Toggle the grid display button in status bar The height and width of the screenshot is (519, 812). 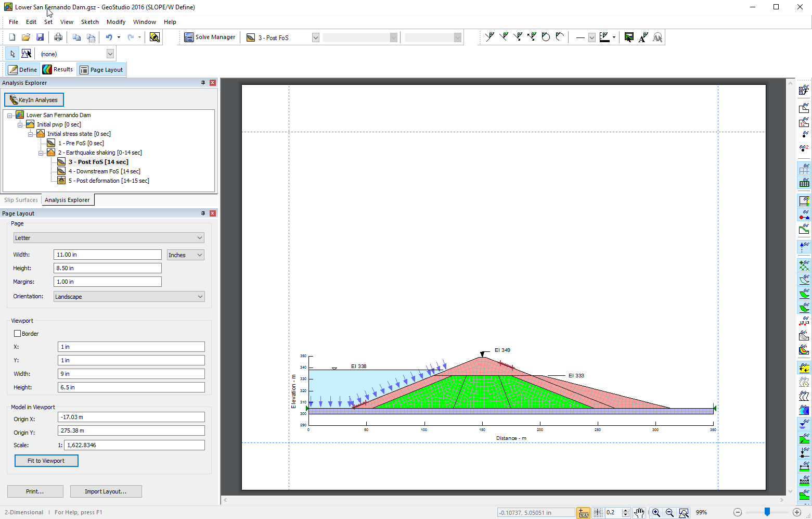coord(598,513)
